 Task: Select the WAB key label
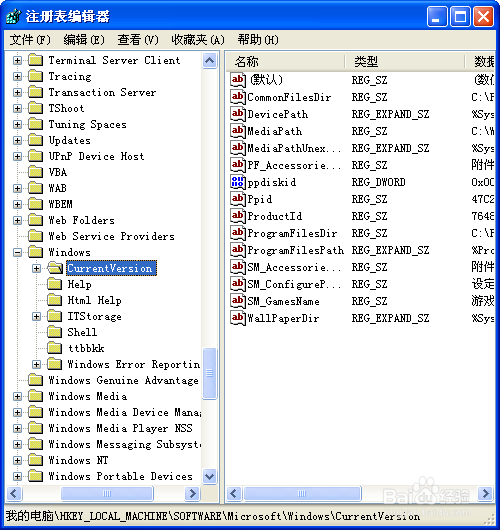[x=57, y=188]
